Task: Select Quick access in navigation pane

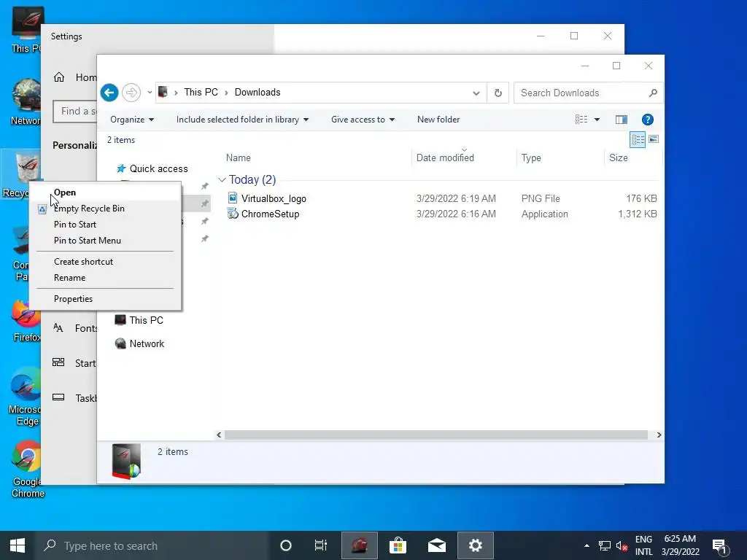Action: pos(158,168)
